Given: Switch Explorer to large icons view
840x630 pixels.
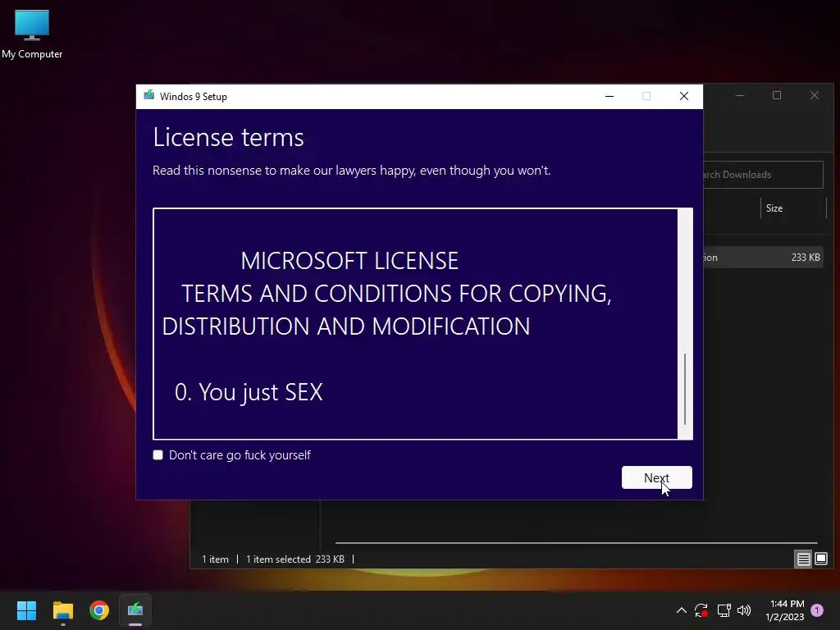Looking at the screenshot, I should click(820, 559).
